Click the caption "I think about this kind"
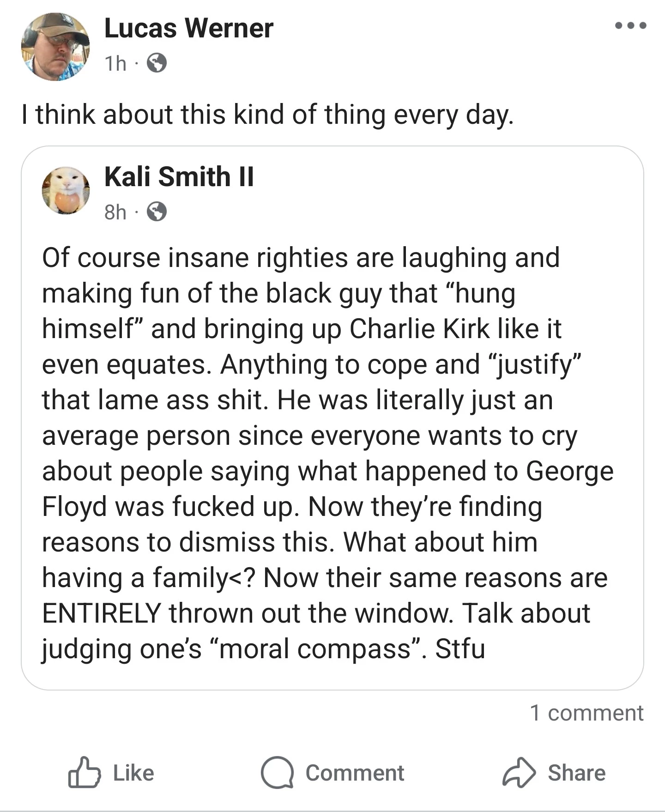The image size is (665, 812). 267,114
